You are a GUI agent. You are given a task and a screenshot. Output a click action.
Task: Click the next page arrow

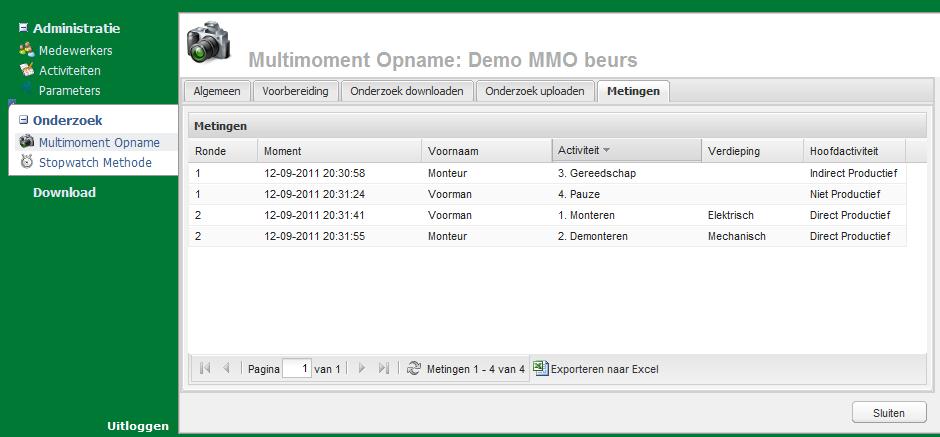click(x=362, y=369)
